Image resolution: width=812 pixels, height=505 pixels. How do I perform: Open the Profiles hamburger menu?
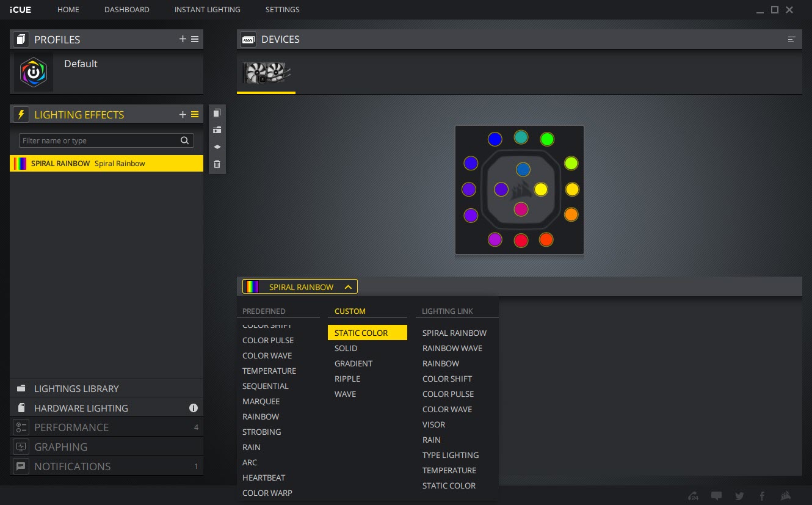195,39
